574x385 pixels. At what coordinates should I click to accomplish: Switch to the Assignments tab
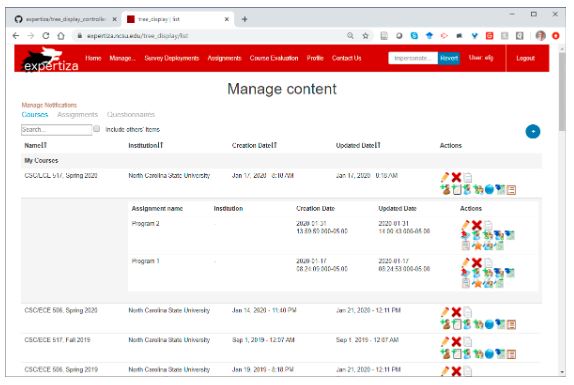(x=78, y=115)
